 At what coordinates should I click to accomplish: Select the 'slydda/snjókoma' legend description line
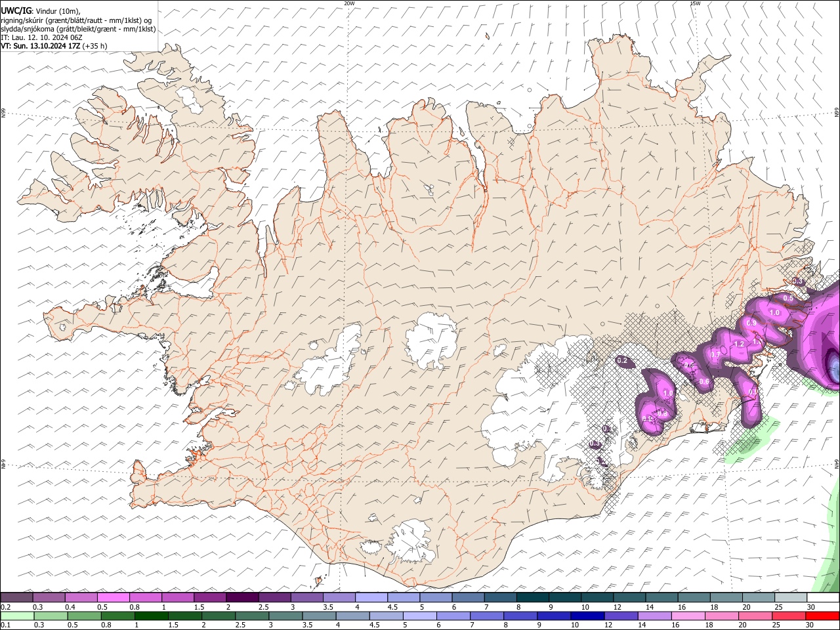[78, 29]
